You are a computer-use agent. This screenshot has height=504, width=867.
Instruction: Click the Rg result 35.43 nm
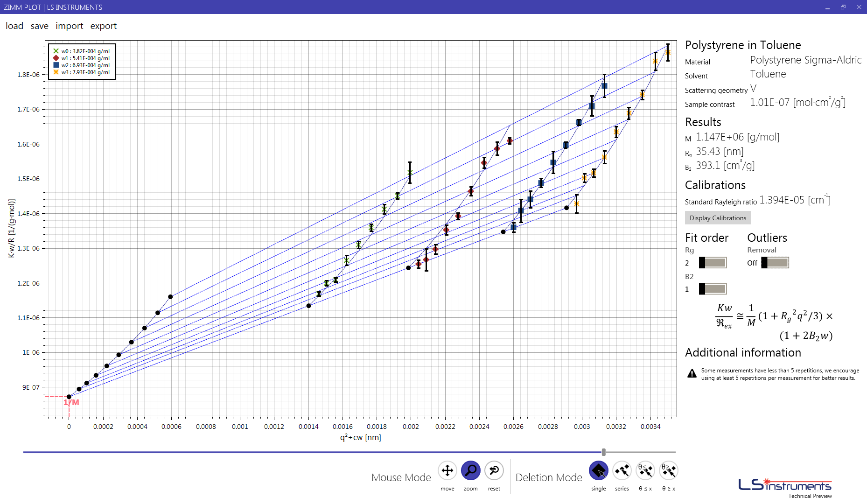pos(720,152)
